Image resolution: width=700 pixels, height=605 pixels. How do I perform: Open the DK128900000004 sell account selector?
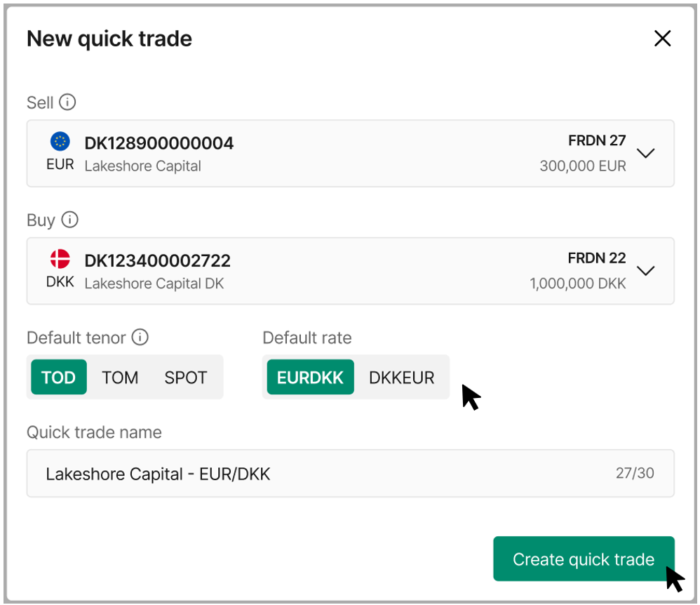(x=351, y=153)
